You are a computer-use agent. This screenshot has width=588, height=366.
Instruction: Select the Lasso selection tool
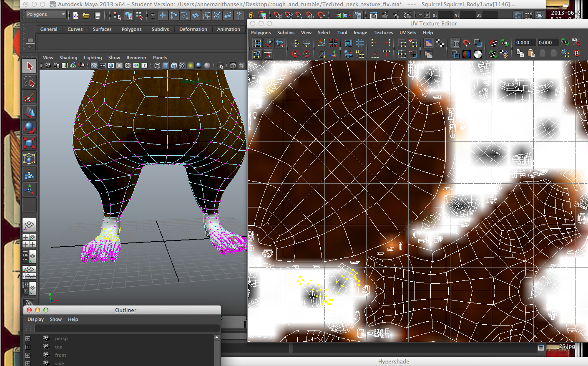(x=29, y=82)
